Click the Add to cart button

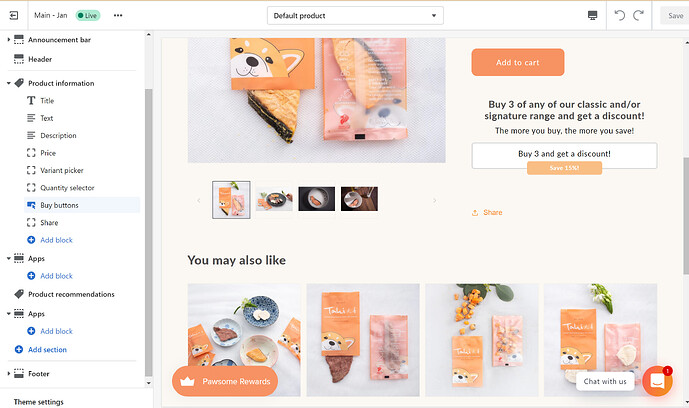pos(518,62)
